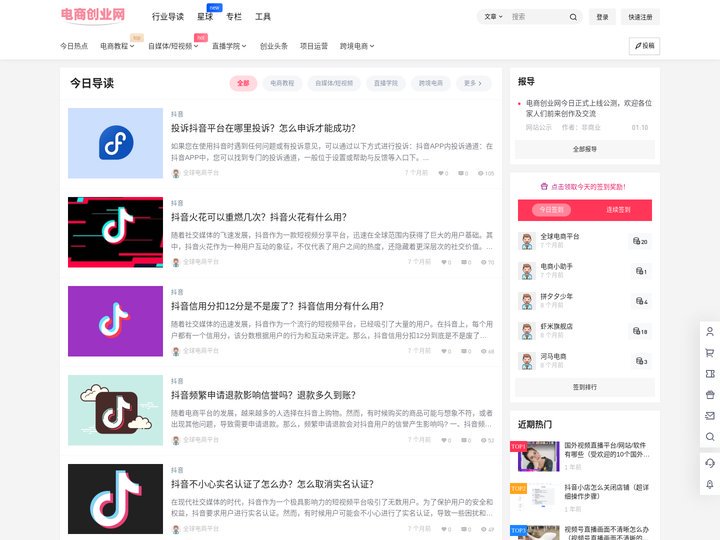The height and width of the screenshot is (540, 720).
Task: Expand the 更多 filter in 今日导读
Action: tap(473, 83)
